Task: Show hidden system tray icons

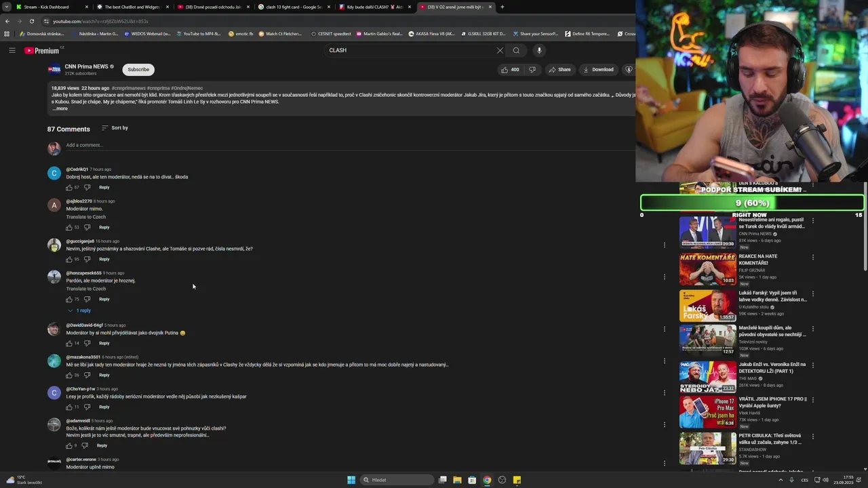Action: click(781, 480)
